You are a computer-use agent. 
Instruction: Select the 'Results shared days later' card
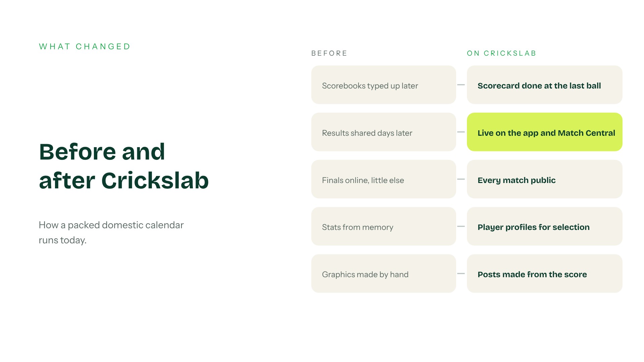(x=383, y=132)
